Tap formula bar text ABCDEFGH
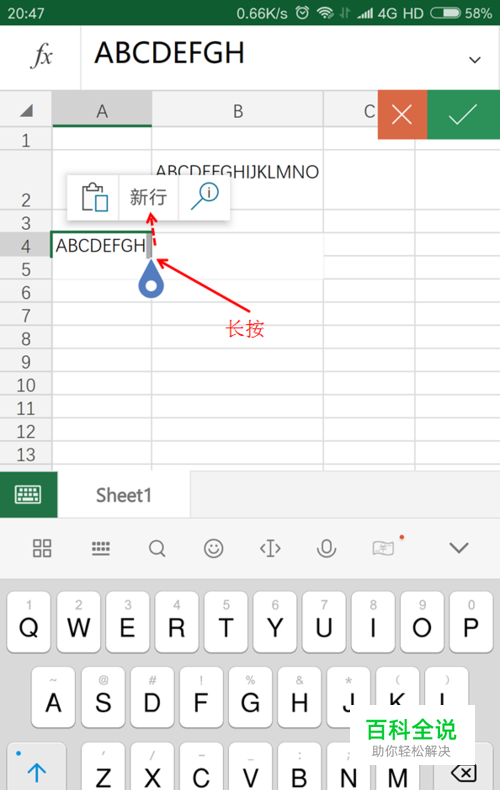Image resolution: width=500 pixels, height=790 pixels. tap(169, 52)
